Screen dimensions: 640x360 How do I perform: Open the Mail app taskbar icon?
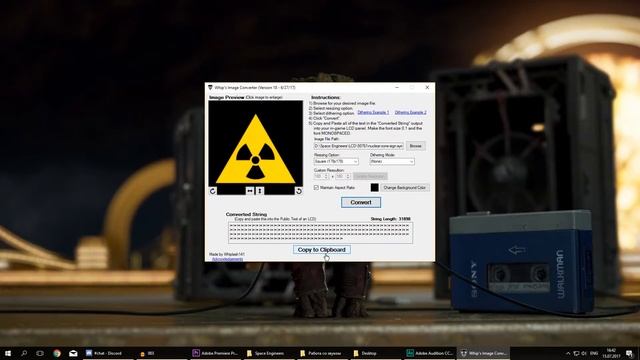(73, 353)
